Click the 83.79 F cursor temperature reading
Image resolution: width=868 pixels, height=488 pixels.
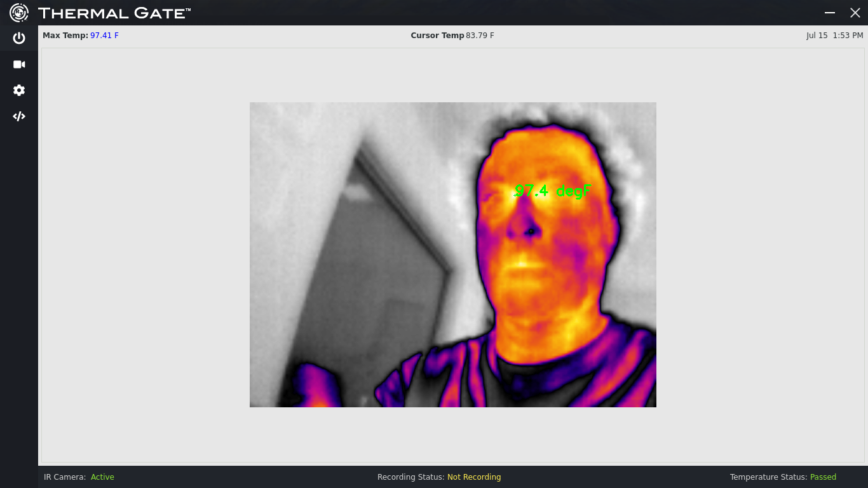coord(480,36)
